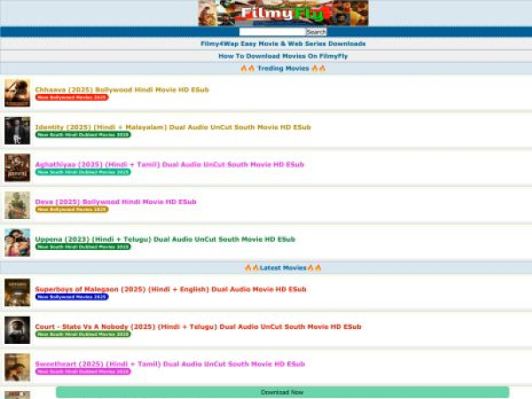Click the FilmyFly logo banner
This screenshot has height=399, width=532.
[x=283, y=13]
